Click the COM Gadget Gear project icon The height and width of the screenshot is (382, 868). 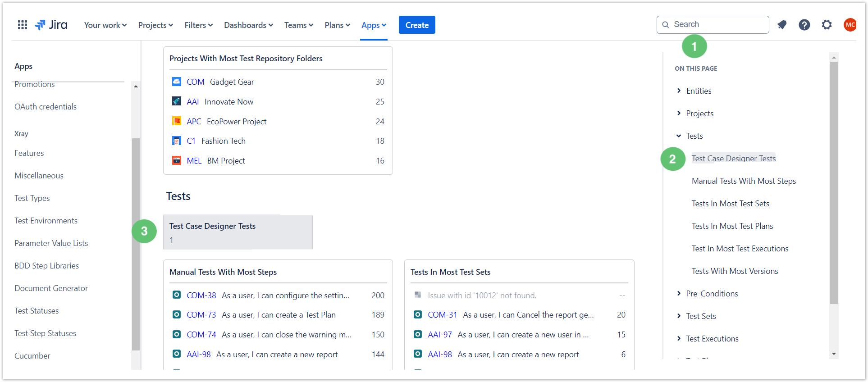click(x=177, y=82)
